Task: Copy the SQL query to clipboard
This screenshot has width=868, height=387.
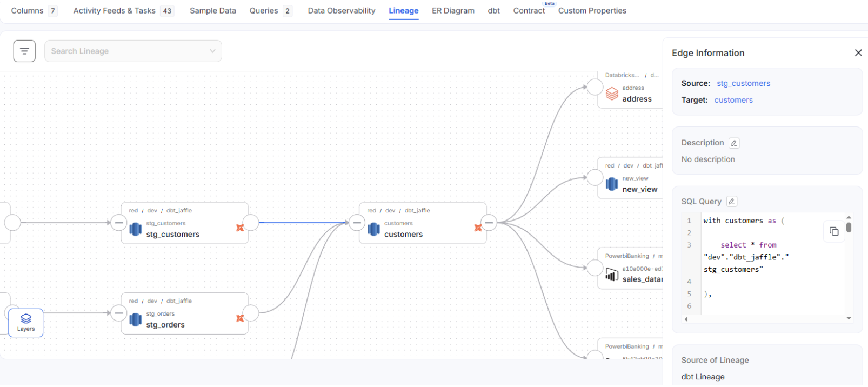Action: (x=833, y=231)
